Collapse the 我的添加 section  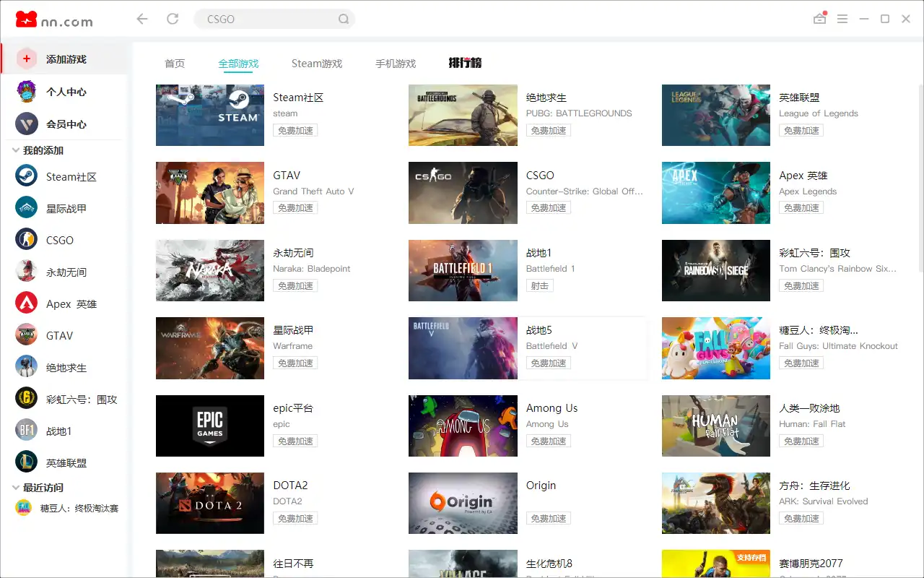coord(16,150)
